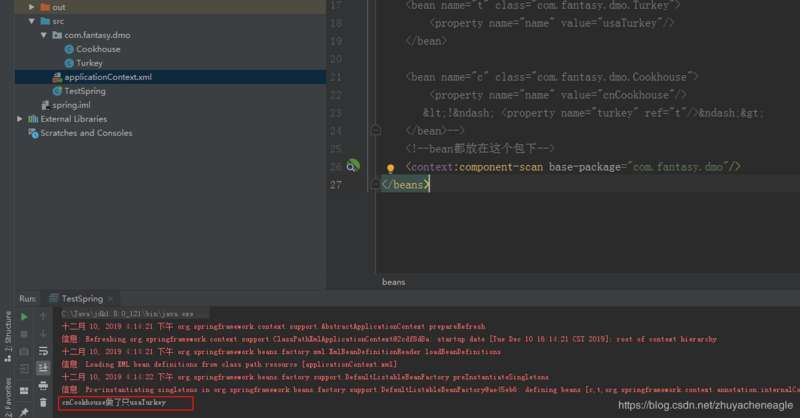The width and height of the screenshot is (800, 418).
Task: Click the beans breadcrumb
Action: tap(393, 282)
